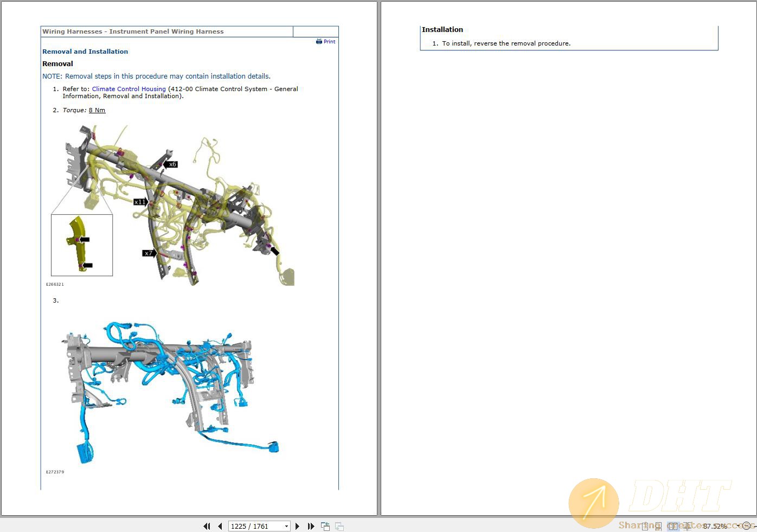This screenshot has width=757, height=532.
Task: Click the 'To install, reverse the removal procedure' step
Action: point(506,43)
